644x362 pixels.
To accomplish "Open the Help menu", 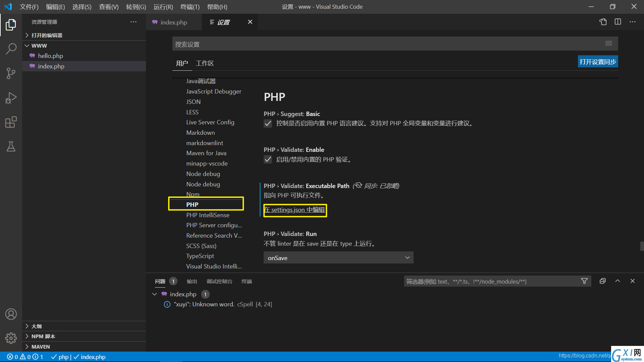I will tap(217, 7).
